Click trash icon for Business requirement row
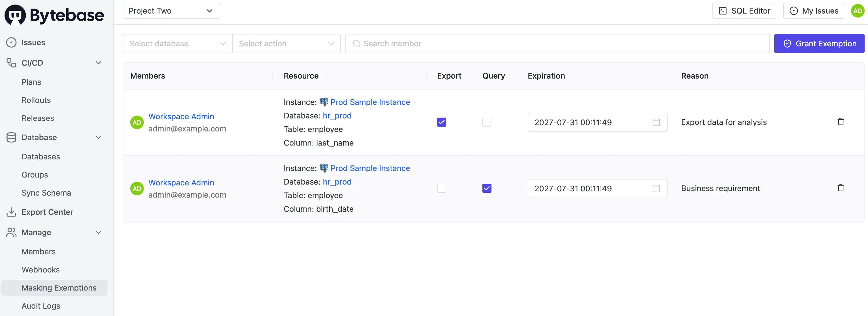Image resolution: width=868 pixels, height=316 pixels. point(840,188)
